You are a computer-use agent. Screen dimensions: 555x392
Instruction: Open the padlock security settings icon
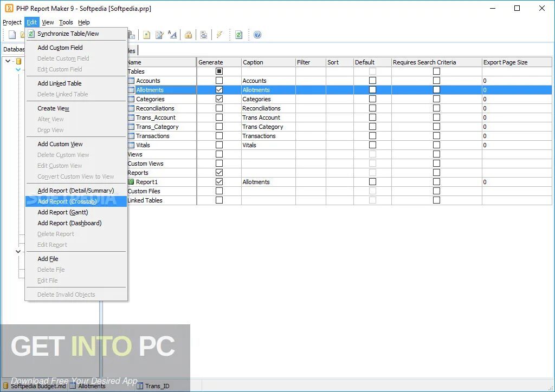188,35
